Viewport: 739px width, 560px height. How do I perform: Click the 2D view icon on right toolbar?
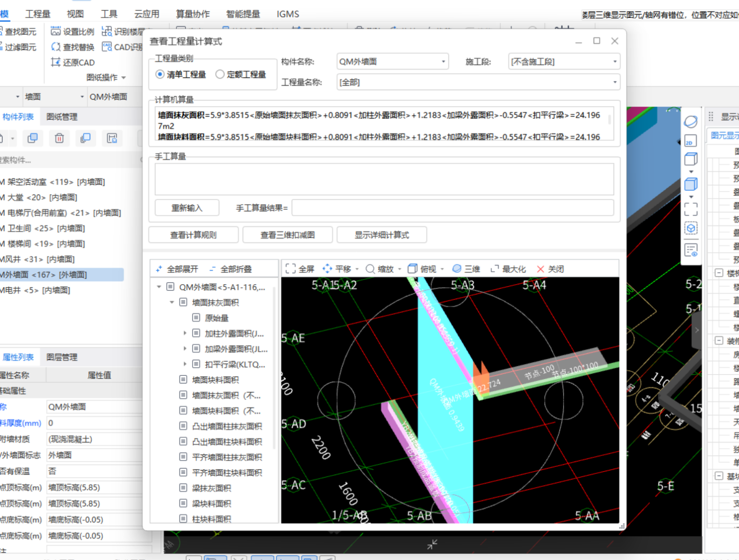click(690, 142)
